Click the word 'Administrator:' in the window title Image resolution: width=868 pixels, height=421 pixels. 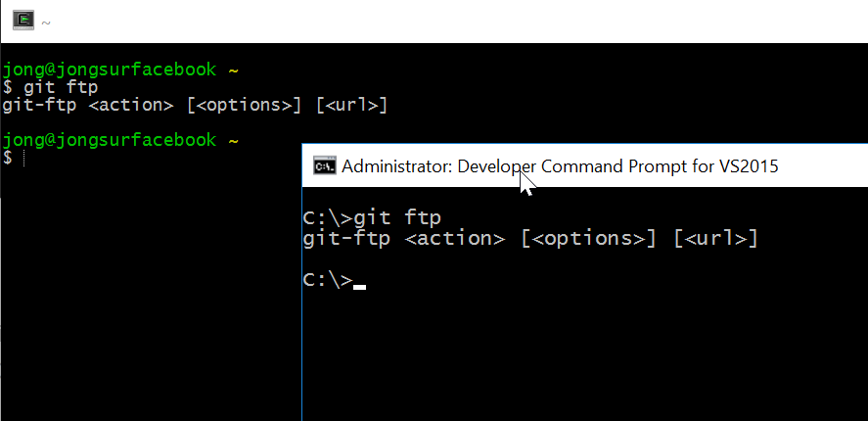392,165
